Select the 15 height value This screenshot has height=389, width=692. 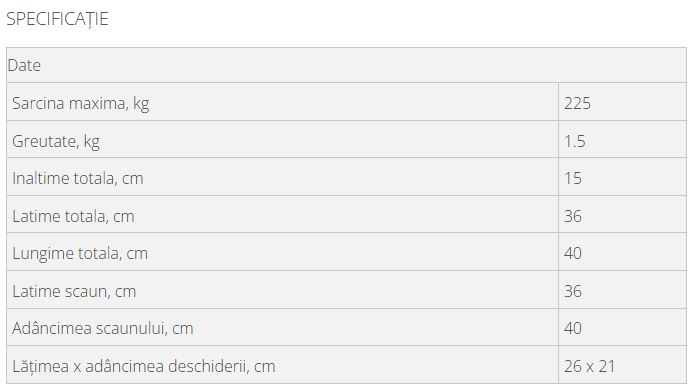pyautogui.click(x=572, y=178)
